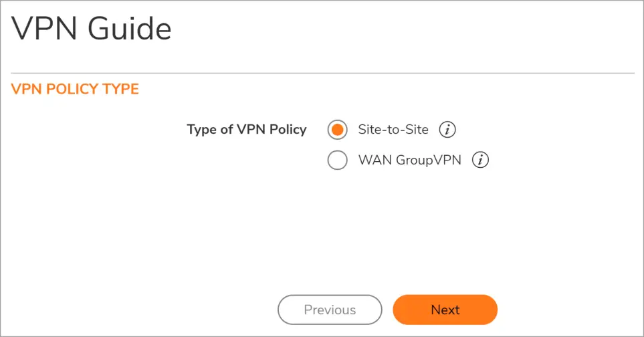
Task: Click the VPN POLICY TYPE section header
Action: (x=75, y=89)
